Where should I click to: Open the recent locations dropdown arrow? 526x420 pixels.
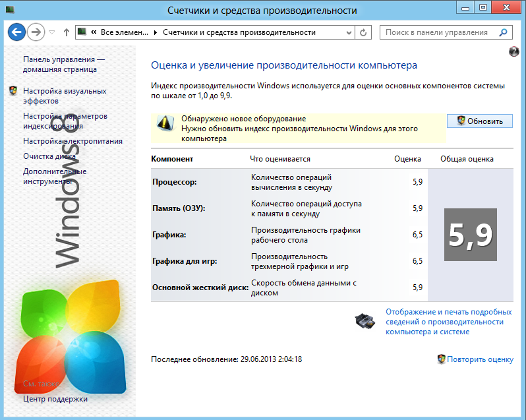tap(51, 32)
